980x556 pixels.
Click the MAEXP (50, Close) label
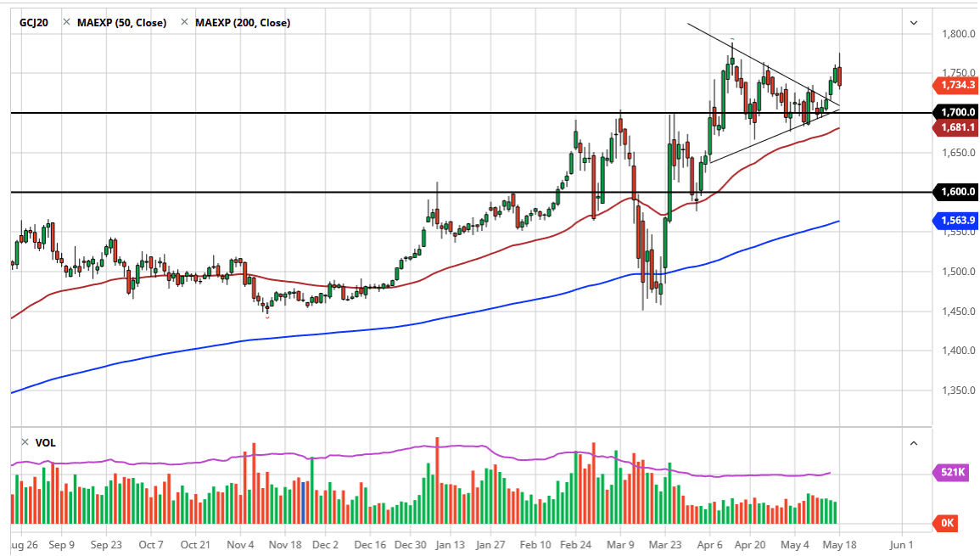pyautogui.click(x=122, y=23)
